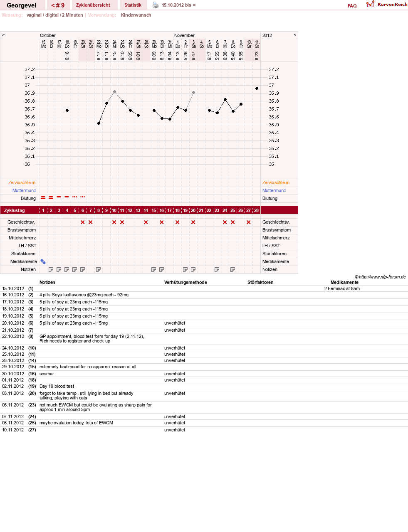
Task: Open the note icon on cycle day 16
Action: [161, 269]
